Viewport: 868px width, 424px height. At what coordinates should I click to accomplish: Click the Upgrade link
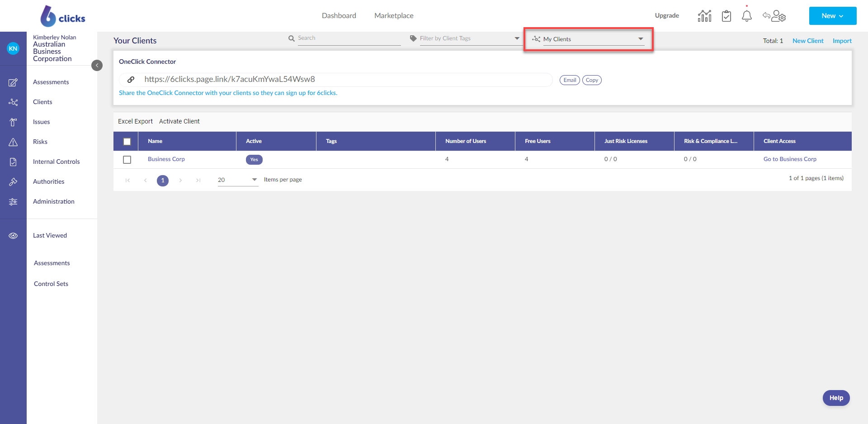667,16
